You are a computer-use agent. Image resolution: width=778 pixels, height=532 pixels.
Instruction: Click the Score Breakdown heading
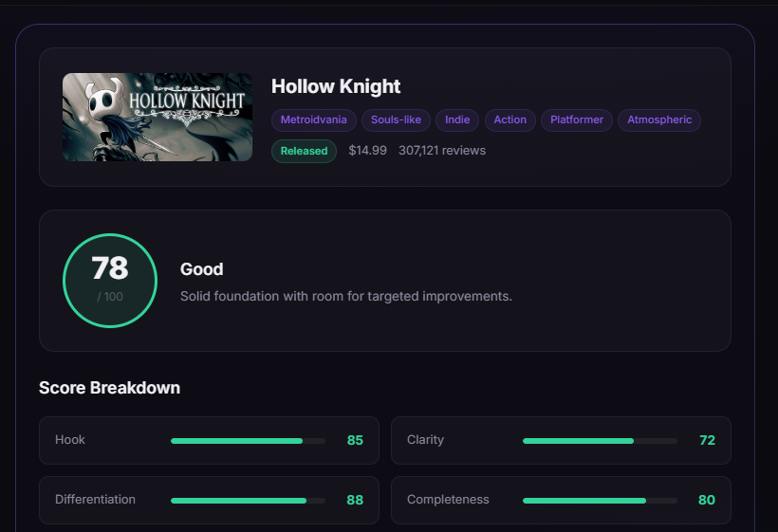click(x=109, y=388)
